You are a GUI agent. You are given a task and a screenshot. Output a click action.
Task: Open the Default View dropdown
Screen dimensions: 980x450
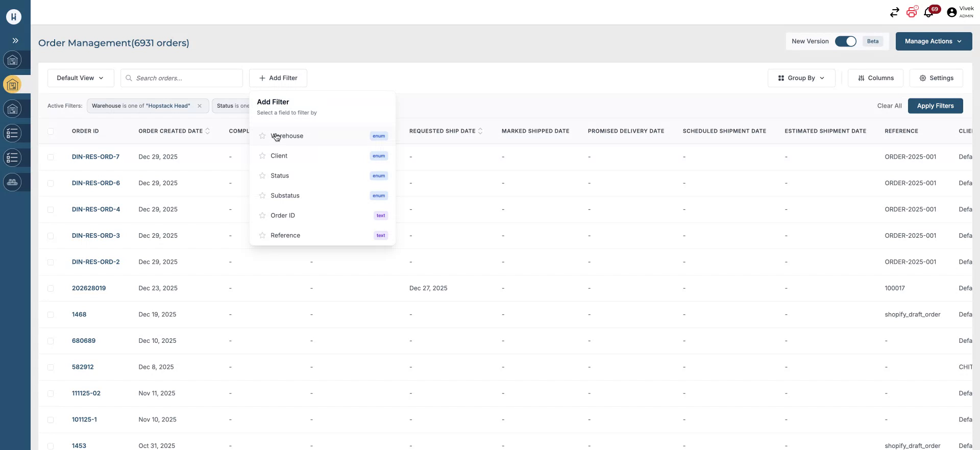pyautogui.click(x=81, y=78)
